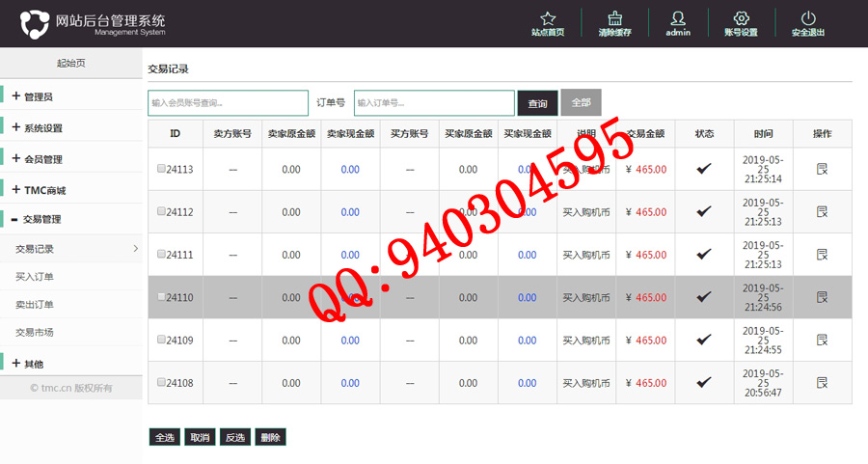Select the checkbox for record 24110
Screen dimensions: 868x464
(x=161, y=298)
